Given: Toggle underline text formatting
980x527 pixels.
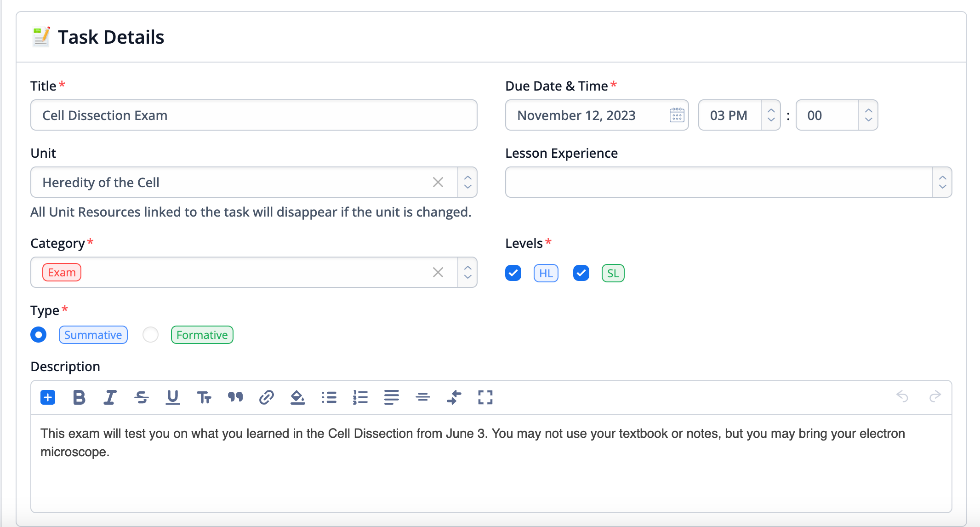Looking at the screenshot, I should (172, 397).
